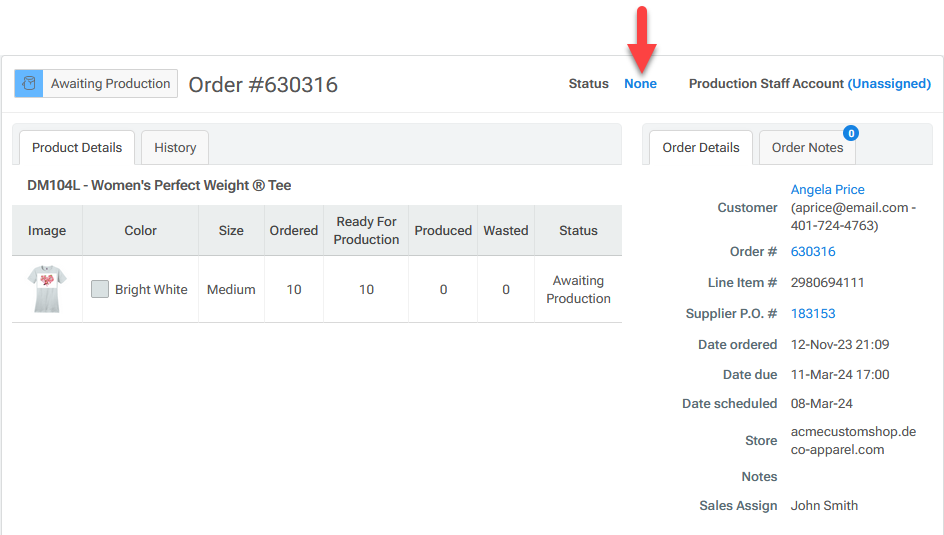Viewport: 944px width, 535px height.
Task: Click the Wasted column header
Action: pos(506,230)
